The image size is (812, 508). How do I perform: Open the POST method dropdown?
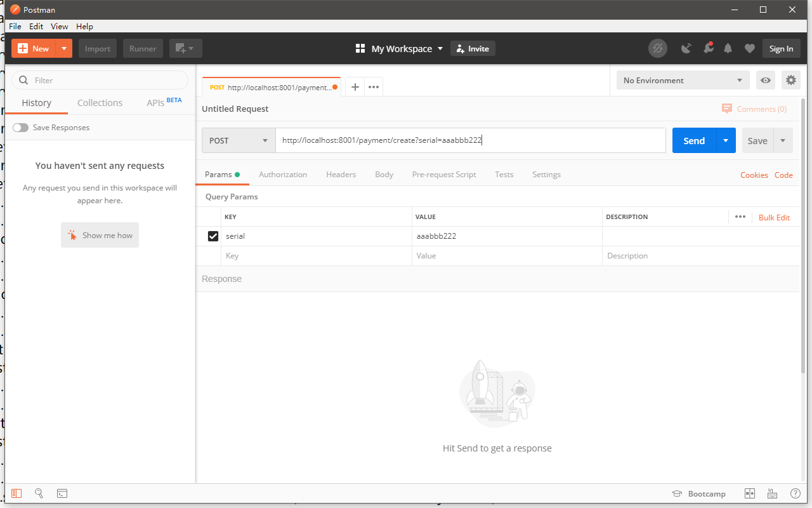click(x=239, y=140)
